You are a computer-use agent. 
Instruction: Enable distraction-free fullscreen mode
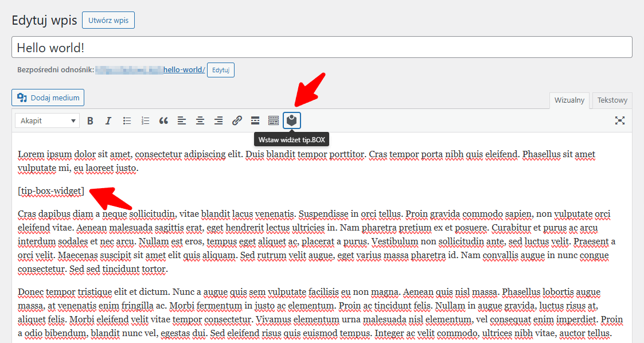(x=620, y=120)
